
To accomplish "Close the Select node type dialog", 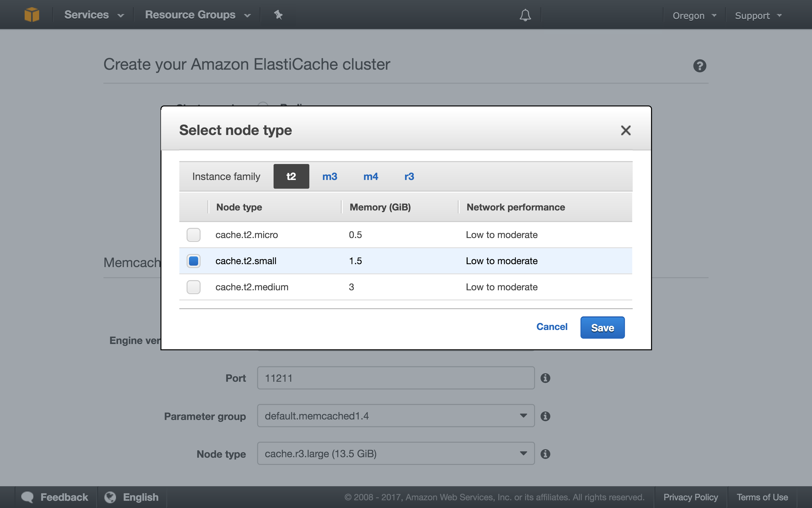I will pyautogui.click(x=625, y=130).
